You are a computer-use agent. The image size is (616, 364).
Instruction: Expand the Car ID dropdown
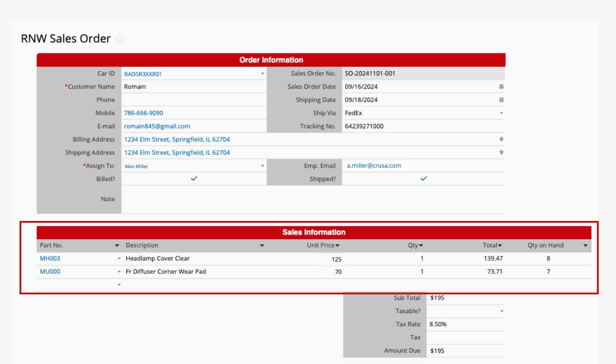tap(262, 74)
